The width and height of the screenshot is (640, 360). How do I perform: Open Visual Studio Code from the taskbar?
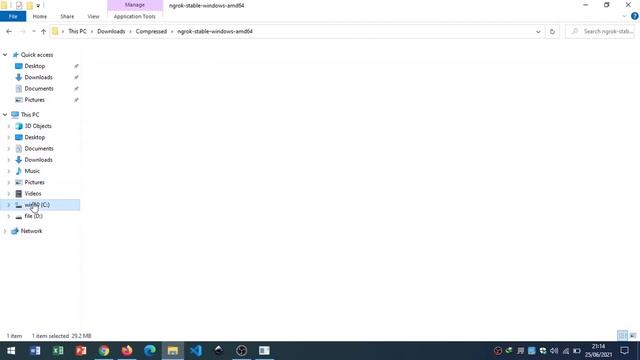pos(196,351)
